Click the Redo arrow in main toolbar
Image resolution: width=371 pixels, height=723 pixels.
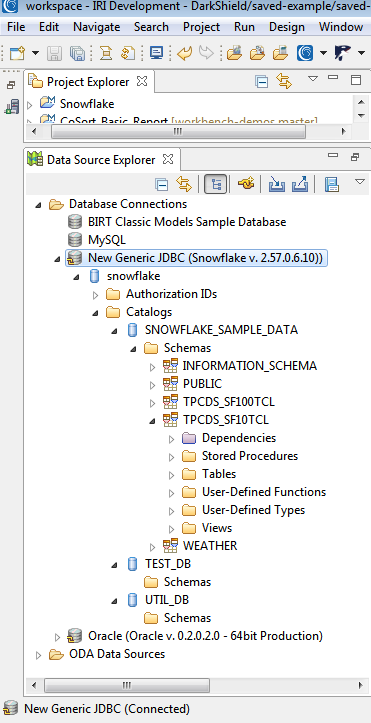pos(206,53)
